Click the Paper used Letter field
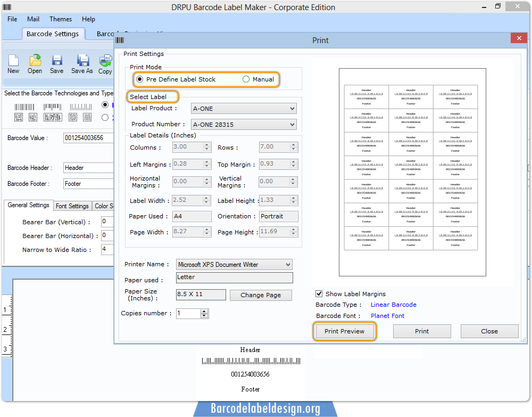532x417 pixels. pyautogui.click(x=235, y=277)
